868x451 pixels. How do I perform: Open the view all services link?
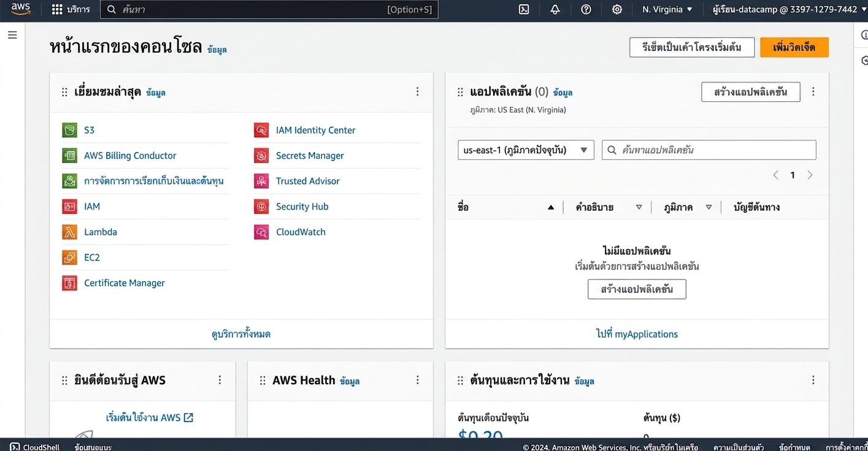[x=241, y=334]
